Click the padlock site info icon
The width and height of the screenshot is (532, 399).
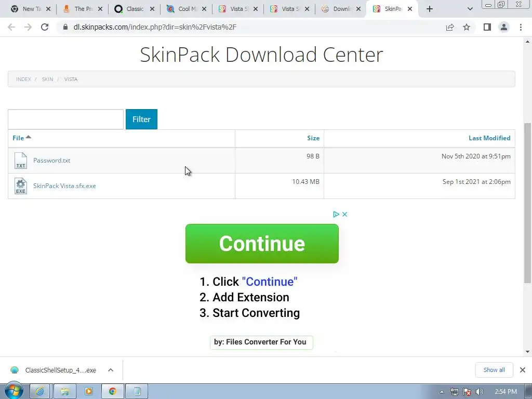tap(65, 27)
